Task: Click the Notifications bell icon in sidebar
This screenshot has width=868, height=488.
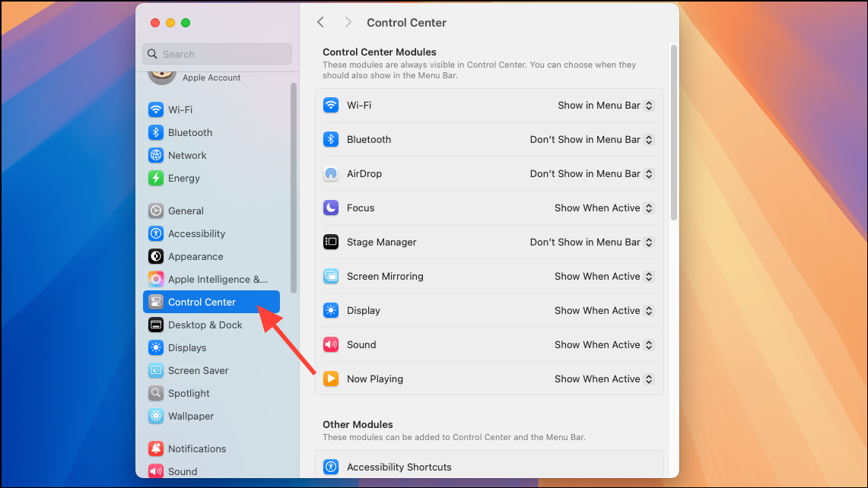Action: click(155, 448)
